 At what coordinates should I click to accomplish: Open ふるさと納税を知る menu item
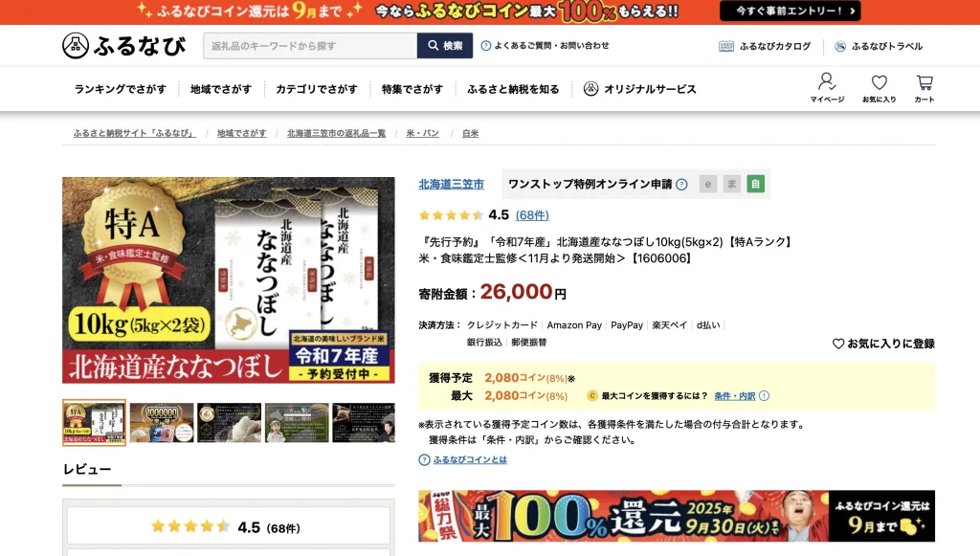coord(513,89)
